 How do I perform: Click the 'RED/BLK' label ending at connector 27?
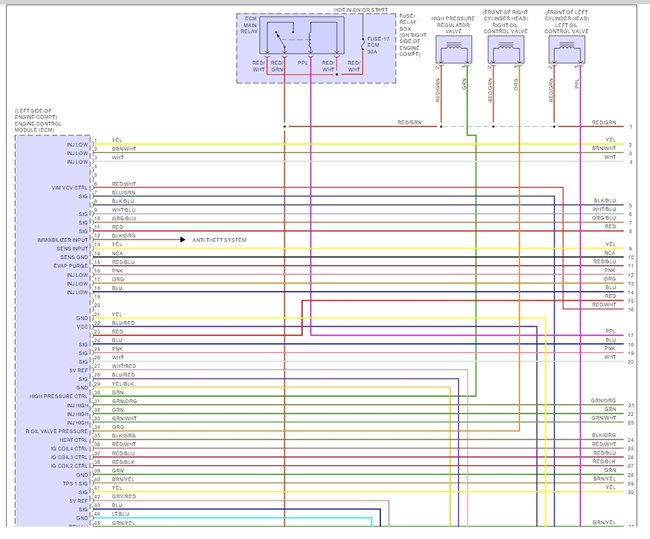604,461
